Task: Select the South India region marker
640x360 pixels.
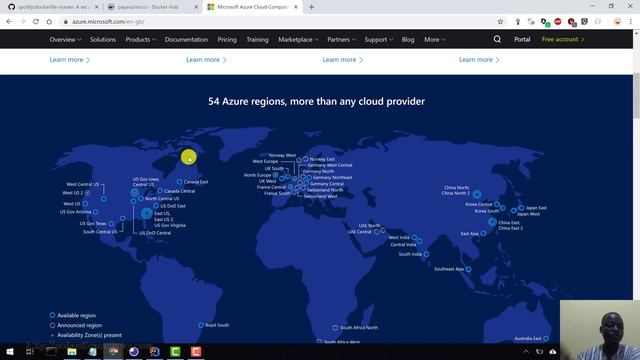Action: pos(426,254)
